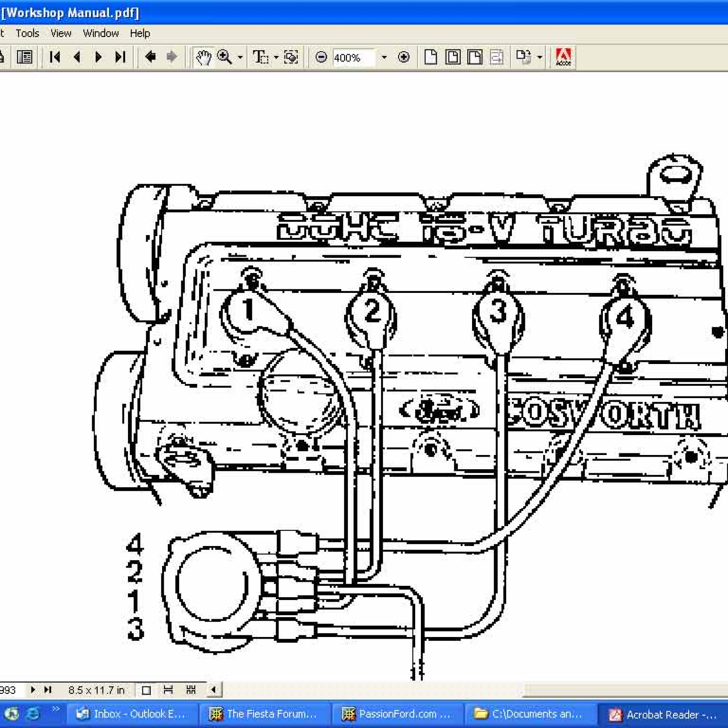Jump to the last page in toolbar
Viewport: 728px width, 728px height.
click(120, 57)
